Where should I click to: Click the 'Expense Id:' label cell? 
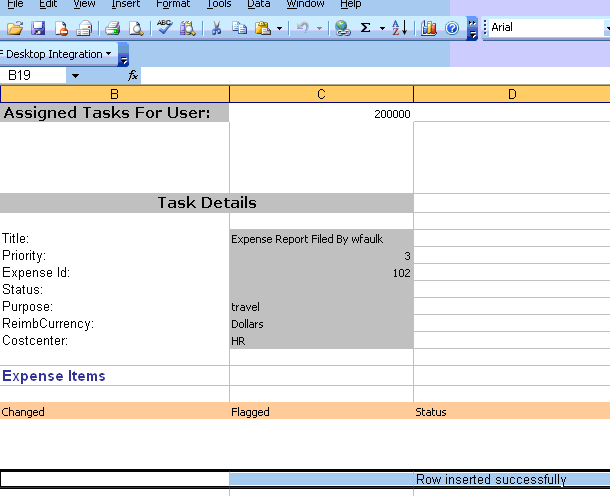[114, 272]
